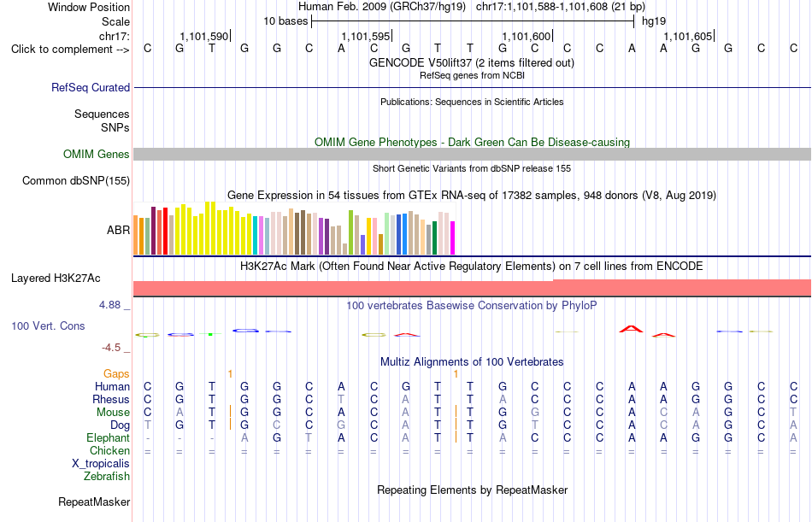Select the RepeatMasker track label

[x=94, y=501]
